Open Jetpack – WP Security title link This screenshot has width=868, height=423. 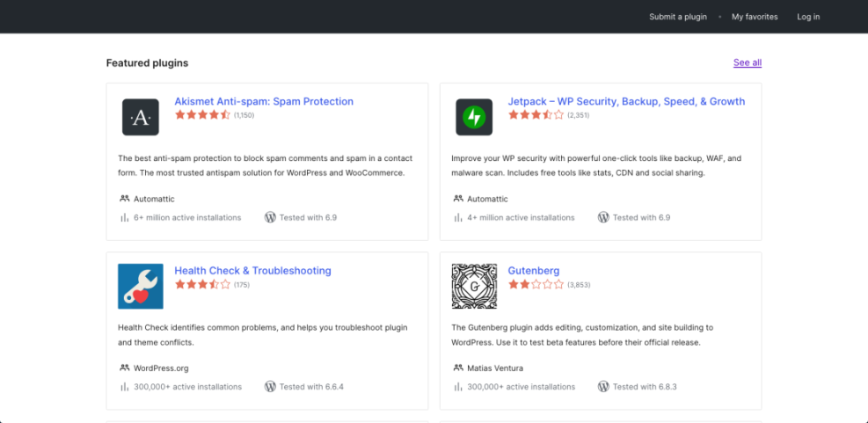(x=627, y=101)
